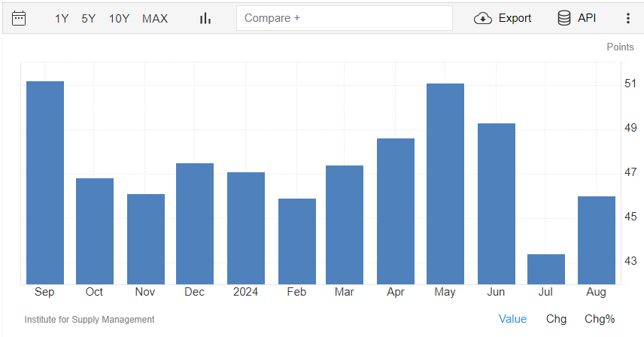
Task: Click the Dec bar in chart
Action: tap(195, 223)
